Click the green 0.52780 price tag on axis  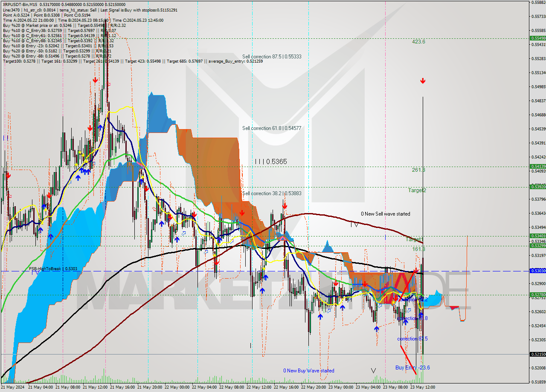(537, 294)
